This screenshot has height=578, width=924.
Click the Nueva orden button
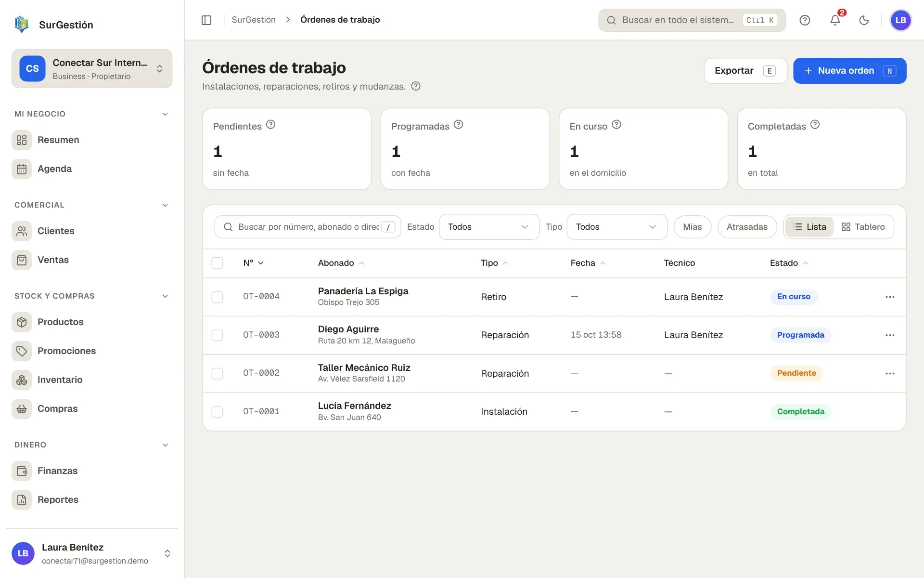coord(850,71)
